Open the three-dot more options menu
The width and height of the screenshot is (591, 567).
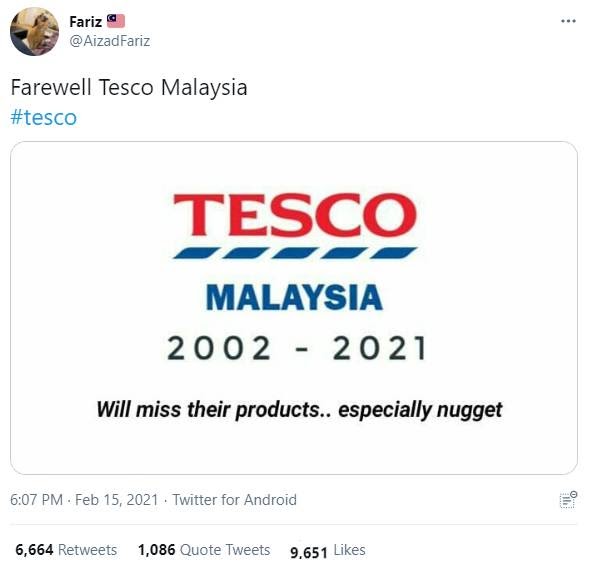pyautogui.click(x=568, y=21)
